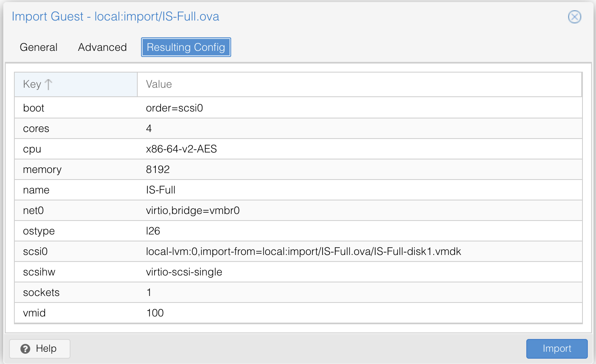
Task: Click the cpu x86-64-v2-AES value
Action: coord(181,149)
